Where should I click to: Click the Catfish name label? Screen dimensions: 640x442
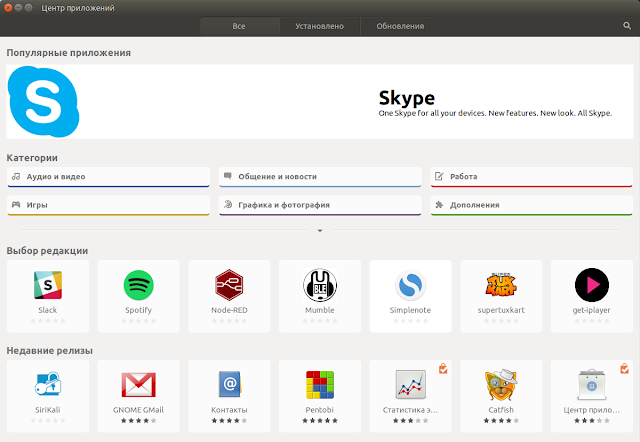[x=501, y=410]
